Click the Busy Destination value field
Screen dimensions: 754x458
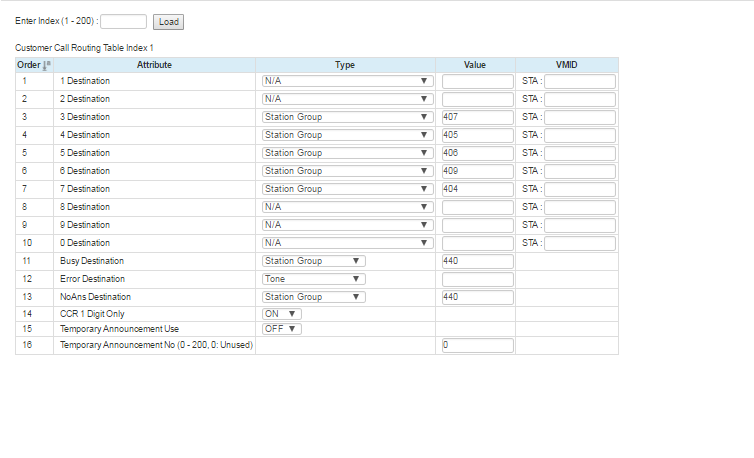point(477,261)
